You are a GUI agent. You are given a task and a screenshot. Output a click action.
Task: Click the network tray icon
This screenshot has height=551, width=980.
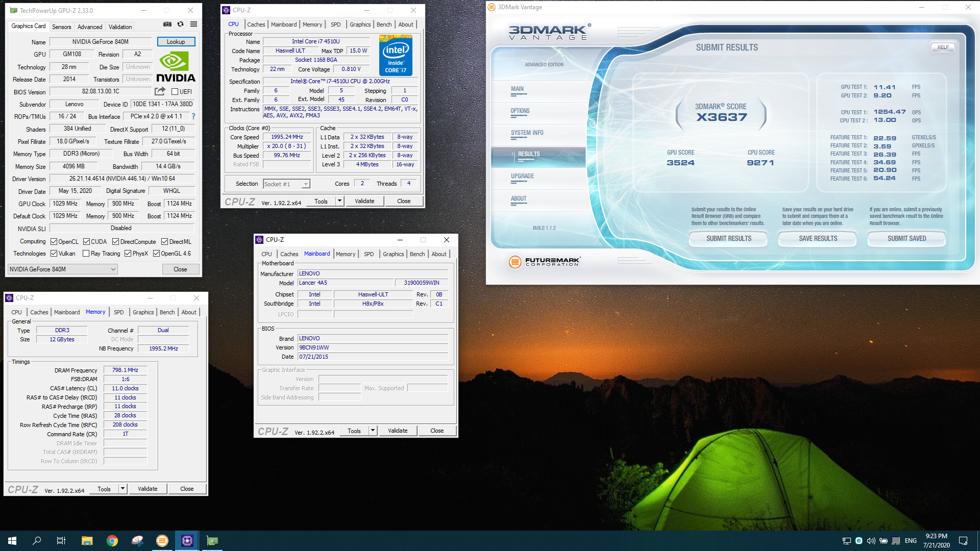[846, 541]
